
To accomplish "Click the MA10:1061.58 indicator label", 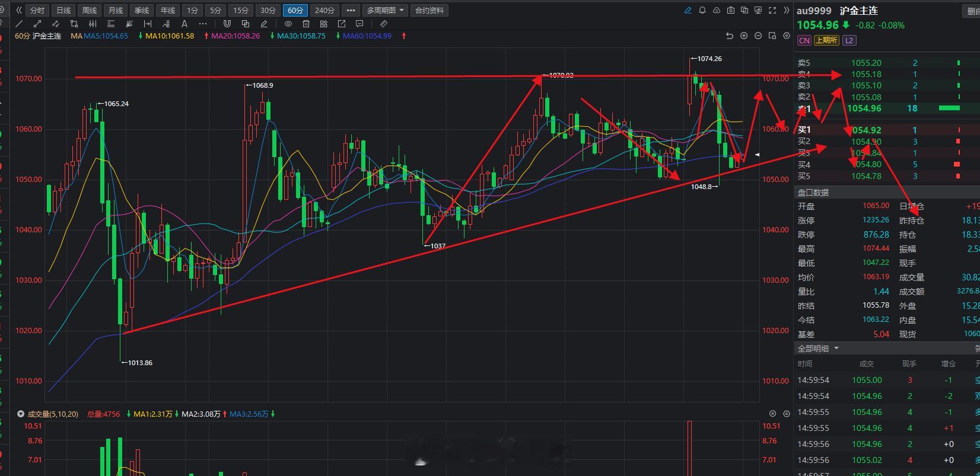I will [170, 36].
